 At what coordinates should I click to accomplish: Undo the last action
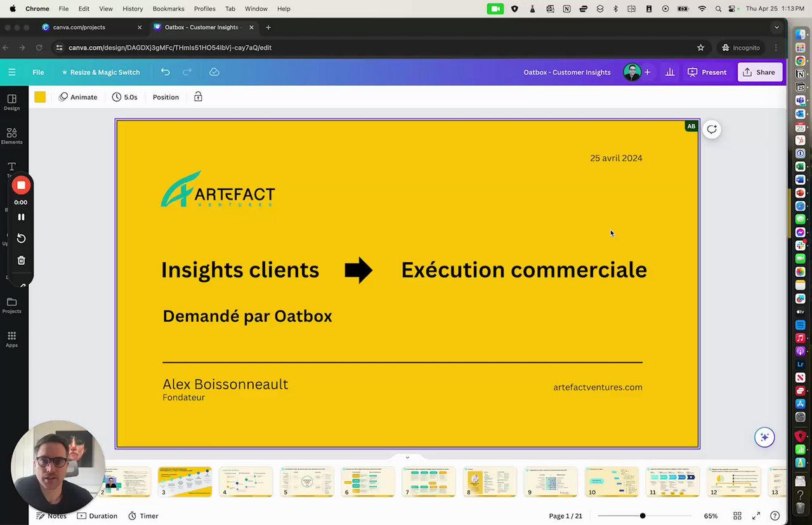166,72
